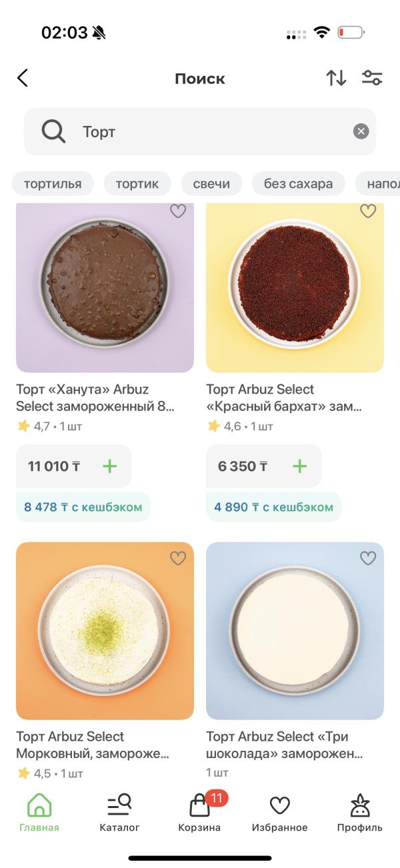Clear the search text field
The width and height of the screenshot is (400, 868).
coord(361,132)
